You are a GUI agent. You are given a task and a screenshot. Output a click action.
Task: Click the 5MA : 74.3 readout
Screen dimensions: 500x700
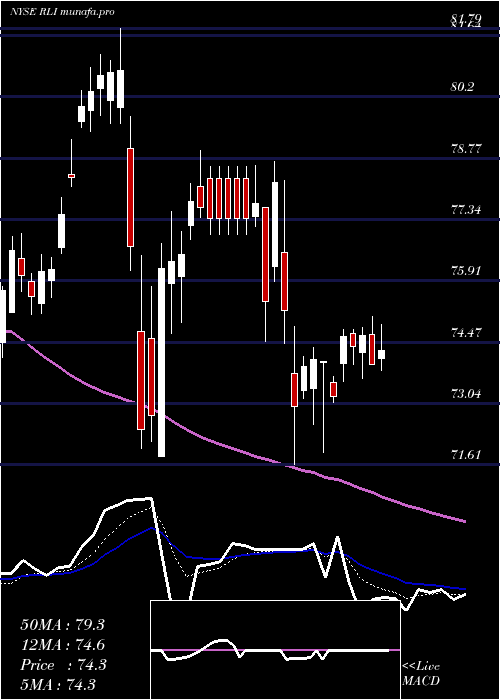(x=58, y=684)
